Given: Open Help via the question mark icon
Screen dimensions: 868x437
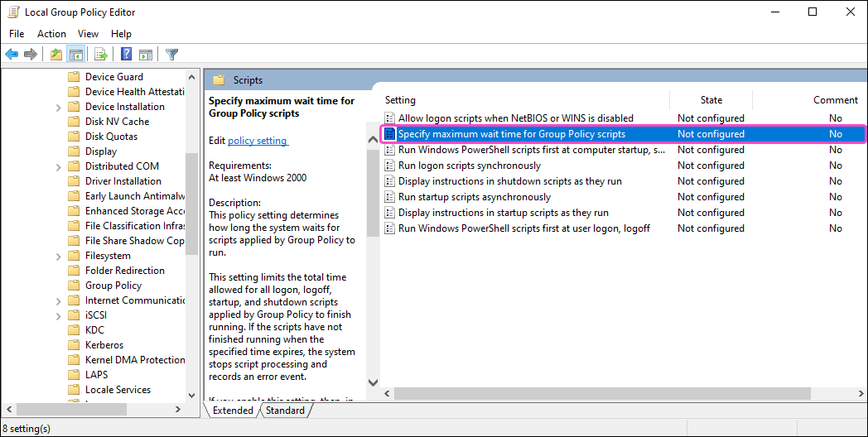Looking at the screenshot, I should (126, 54).
